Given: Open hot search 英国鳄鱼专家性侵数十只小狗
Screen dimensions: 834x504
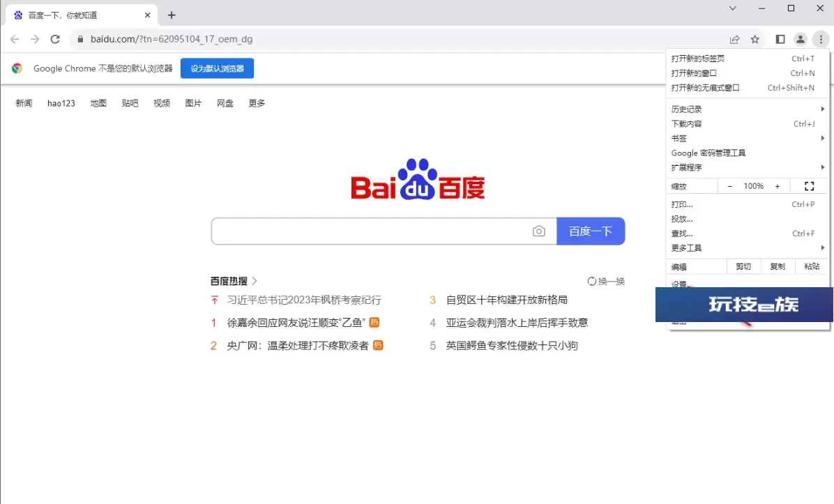Looking at the screenshot, I should 512,346.
